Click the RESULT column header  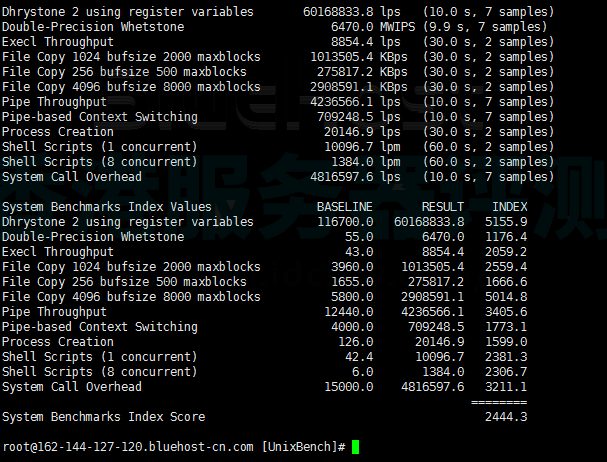(443, 206)
